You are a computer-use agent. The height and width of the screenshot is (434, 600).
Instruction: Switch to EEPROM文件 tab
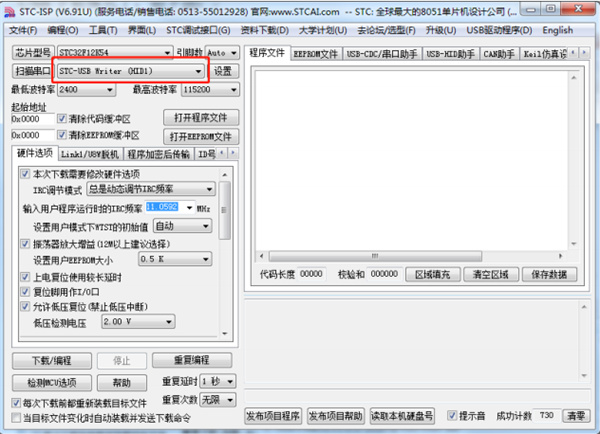coord(316,54)
